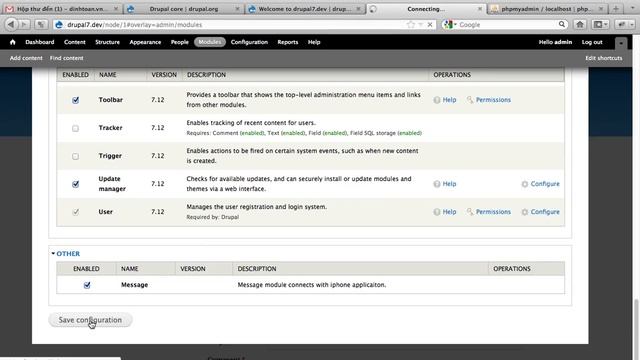Switch to the Gmail inbox tab
The height and width of the screenshot is (360, 640).
(x=62, y=9)
